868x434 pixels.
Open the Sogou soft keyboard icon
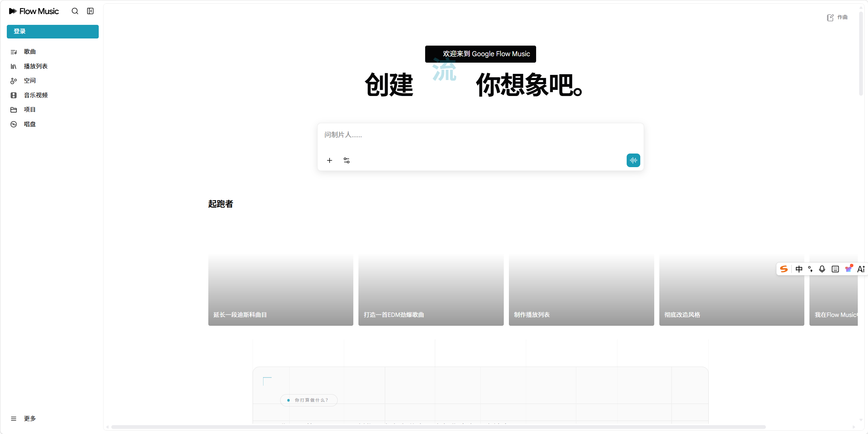click(x=835, y=269)
